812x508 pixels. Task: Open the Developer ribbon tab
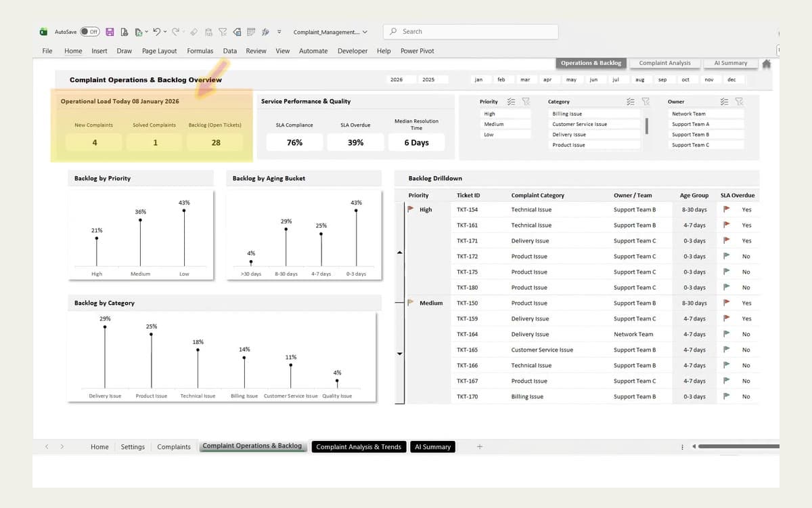(353, 51)
